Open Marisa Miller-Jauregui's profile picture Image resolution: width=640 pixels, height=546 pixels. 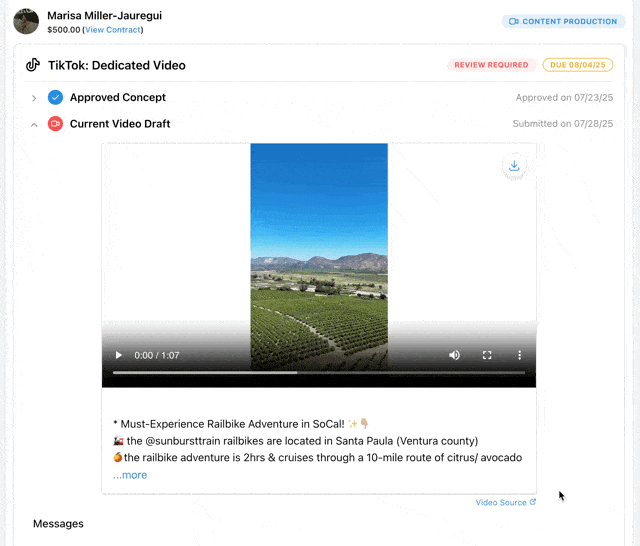pyautogui.click(x=26, y=21)
